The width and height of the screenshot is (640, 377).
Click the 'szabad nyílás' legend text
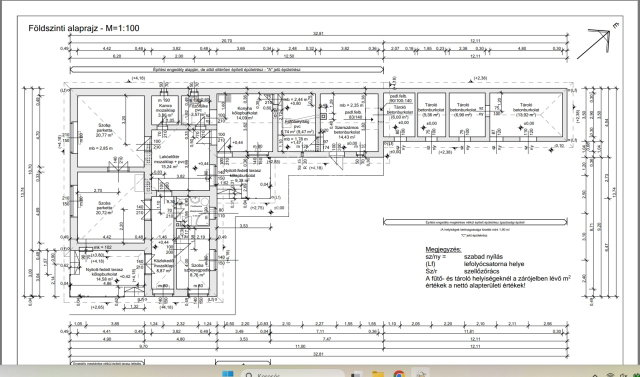pos(483,257)
